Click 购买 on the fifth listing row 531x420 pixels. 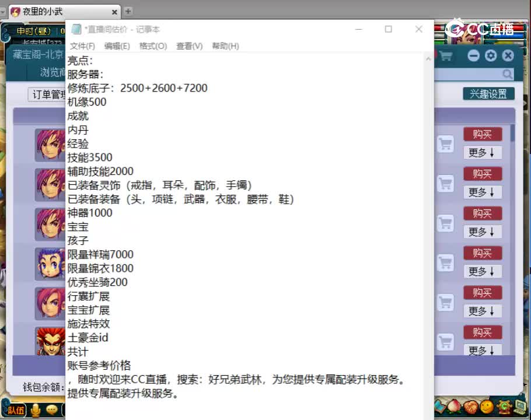click(483, 293)
